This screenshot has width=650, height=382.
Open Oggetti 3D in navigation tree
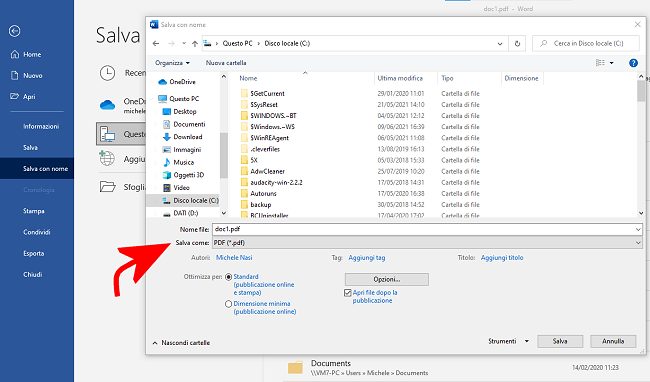(x=184, y=175)
